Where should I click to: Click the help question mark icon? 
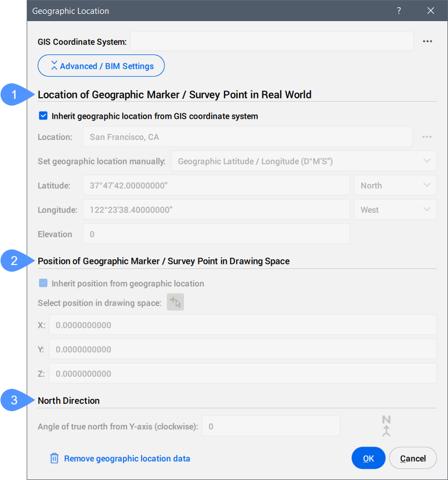(399, 11)
